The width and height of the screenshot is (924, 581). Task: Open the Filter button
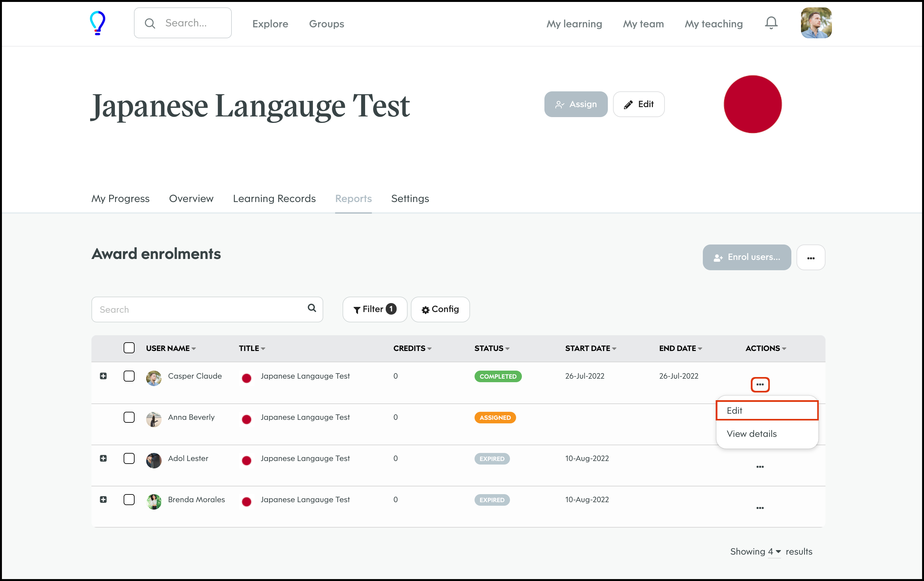[x=374, y=309]
